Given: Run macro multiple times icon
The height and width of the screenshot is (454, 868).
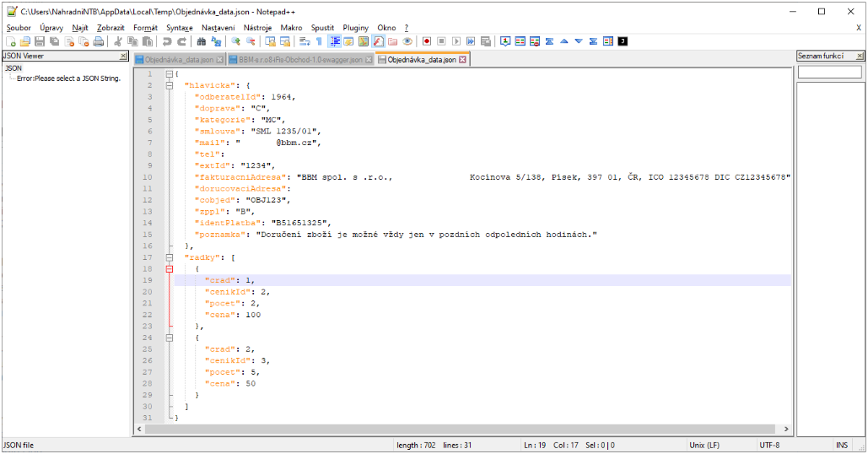Looking at the screenshot, I should [x=471, y=41].
